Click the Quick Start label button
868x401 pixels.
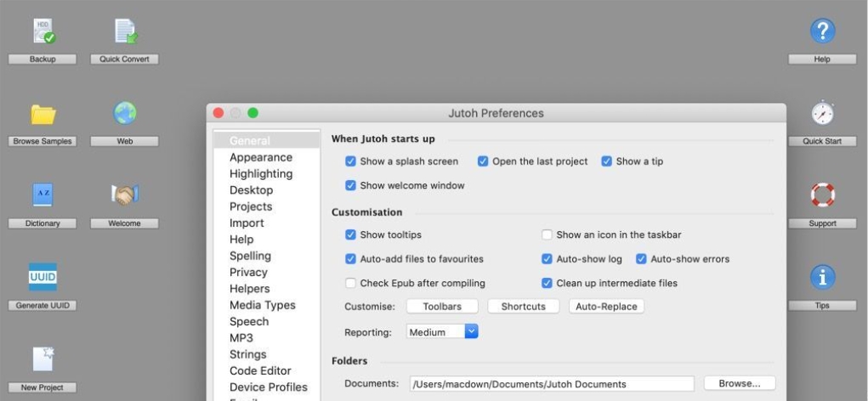[x=822, y=141]
